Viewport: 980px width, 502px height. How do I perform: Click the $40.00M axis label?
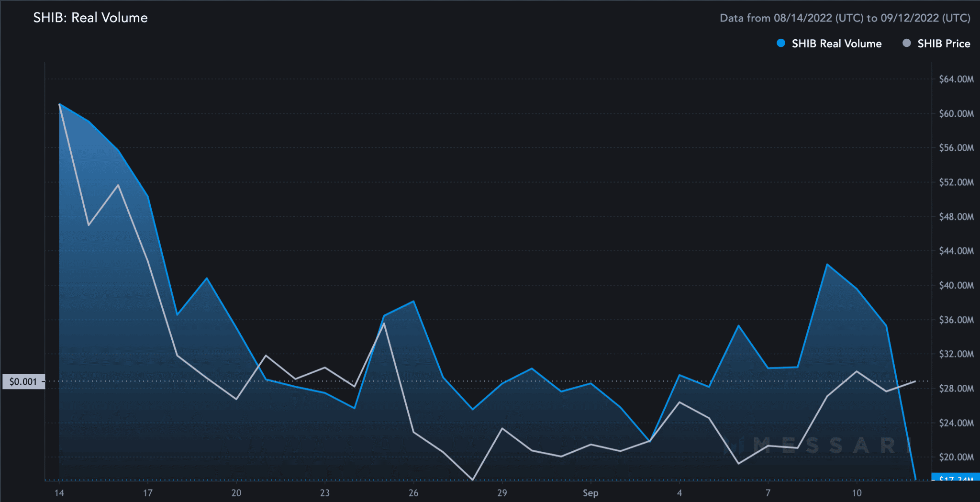(x=956, y=285)
